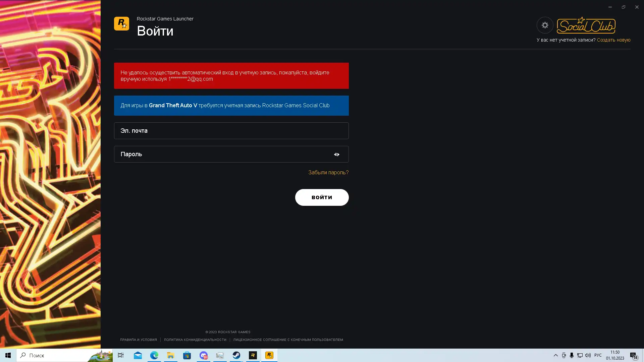644x362 pixels.
Task: Open Task View in taskbar
Action: pyautogui.click(x=121, y=355)
